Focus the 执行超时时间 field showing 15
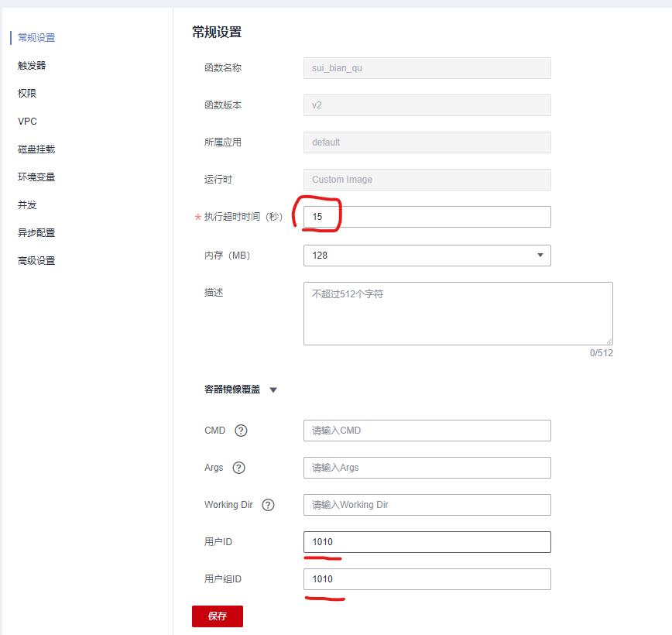Image resolution: width=672 pixels, height=635 pixels. coord(427,217)
